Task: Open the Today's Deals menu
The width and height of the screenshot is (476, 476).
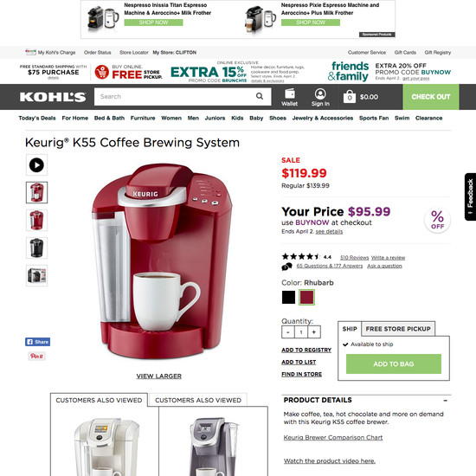Action: pos(37,118)
